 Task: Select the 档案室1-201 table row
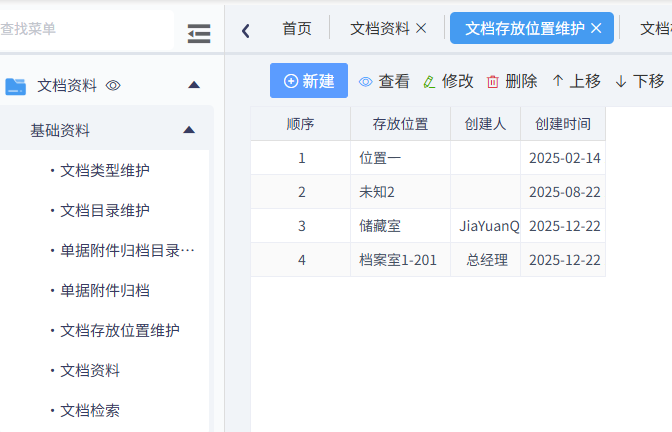(x=398, y=260)
